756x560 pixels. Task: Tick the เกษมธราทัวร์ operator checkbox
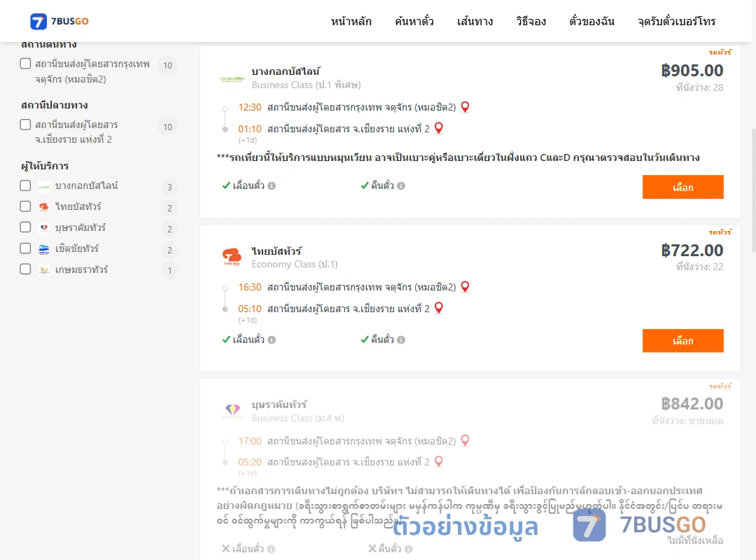[26, 269]
